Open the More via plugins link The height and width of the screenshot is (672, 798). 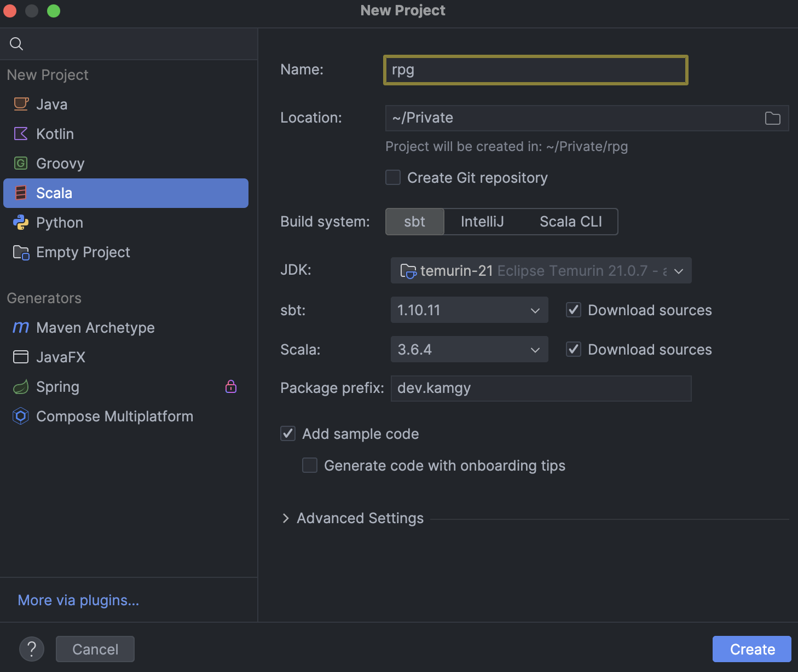click(x=78, y=600)
